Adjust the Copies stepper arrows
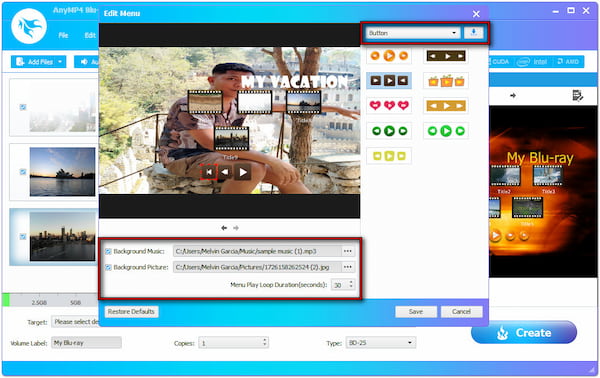Screen dimensions: 600x378 click(x=264, y=342)
